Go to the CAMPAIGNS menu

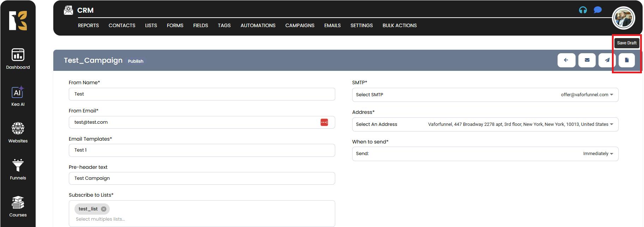click(x=300, y=25)
